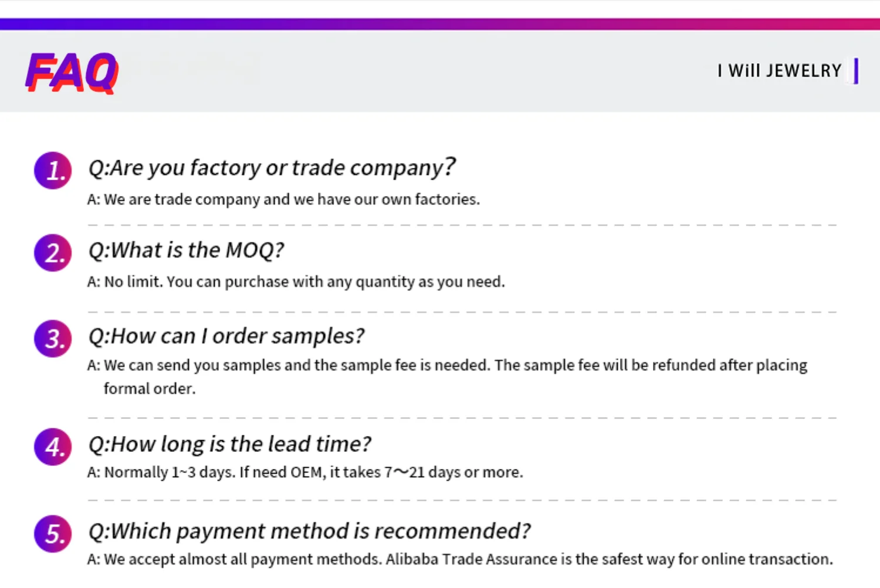Click the Alibaba Trade Assurance answer
Image resolution: width=880 pixels, height=588 pixels.
pos(460,559)
